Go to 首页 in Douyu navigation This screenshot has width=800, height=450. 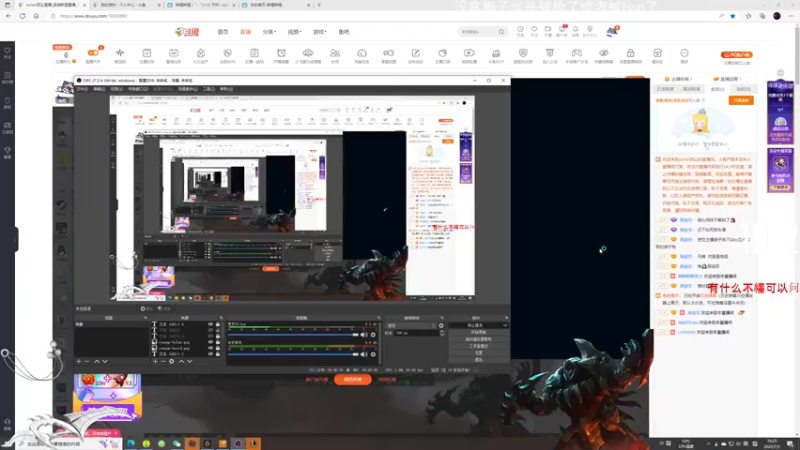pyautogui.click(x=223, y=32)
